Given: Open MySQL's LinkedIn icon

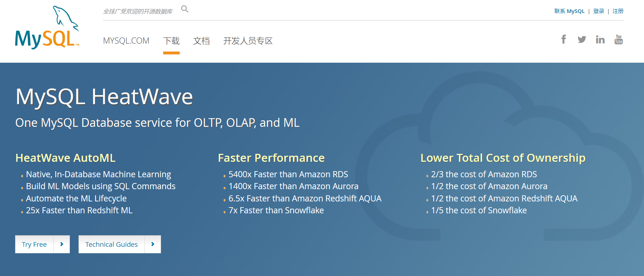Looking at the screenshot, I should click(600, 39).
